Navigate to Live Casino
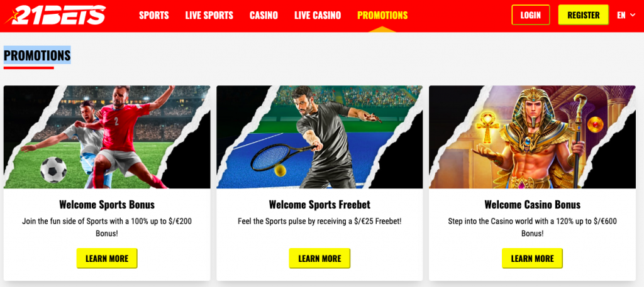 (x=318, y=16)
